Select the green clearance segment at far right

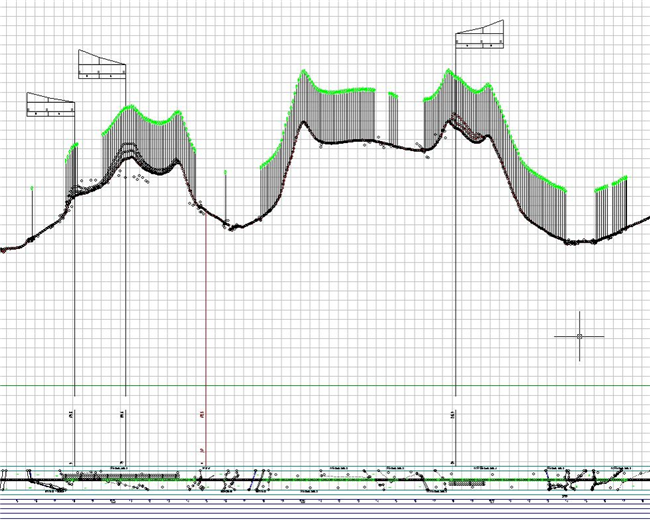(611, 184)
